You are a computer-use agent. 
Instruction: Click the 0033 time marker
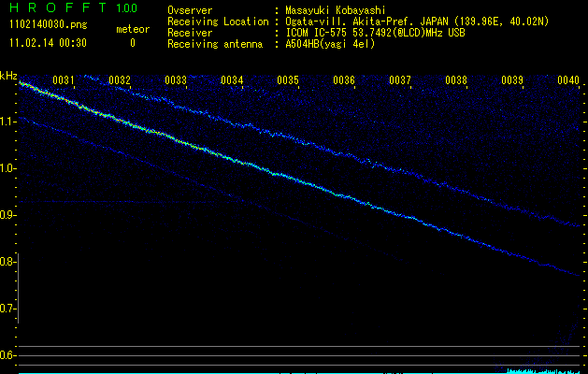(x=176, y=79)
